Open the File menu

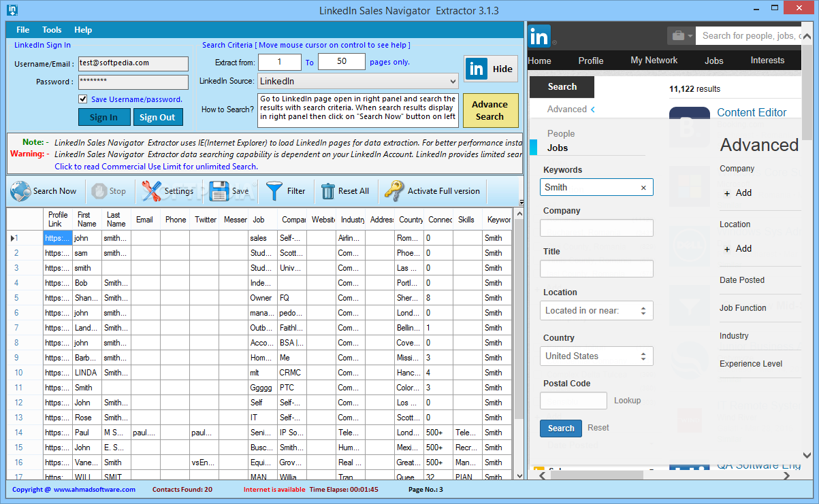[23, 30]
